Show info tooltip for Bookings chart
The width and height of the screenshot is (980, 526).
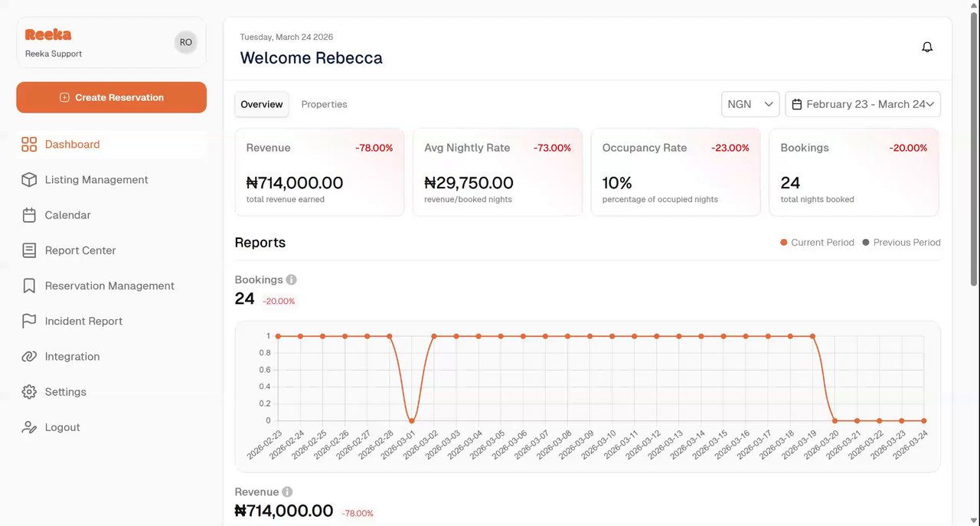point(292,280)
